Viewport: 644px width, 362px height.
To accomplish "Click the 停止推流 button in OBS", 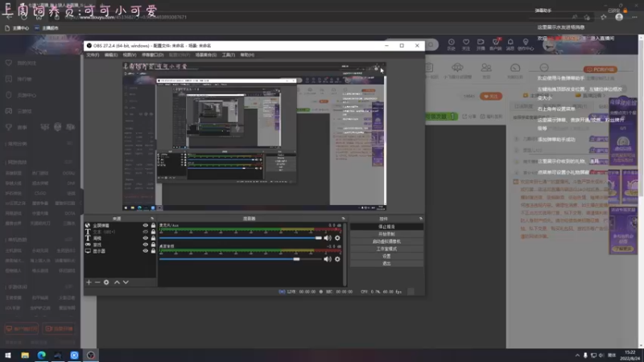I will click(x=386, y=227).
